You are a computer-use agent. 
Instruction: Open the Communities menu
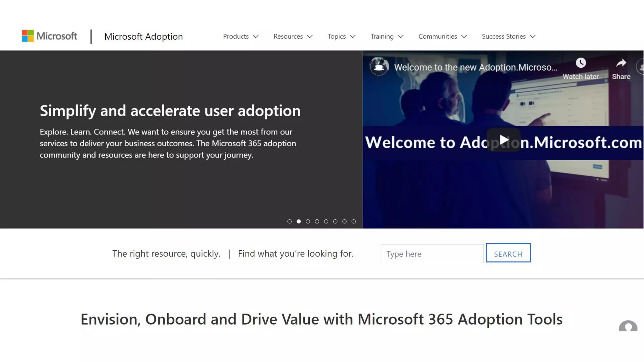442,36
